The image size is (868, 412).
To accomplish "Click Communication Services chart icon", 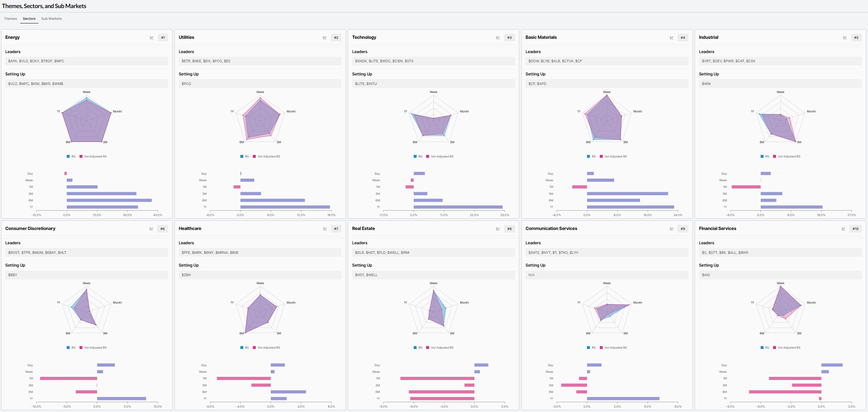I will tap(672, 229).
